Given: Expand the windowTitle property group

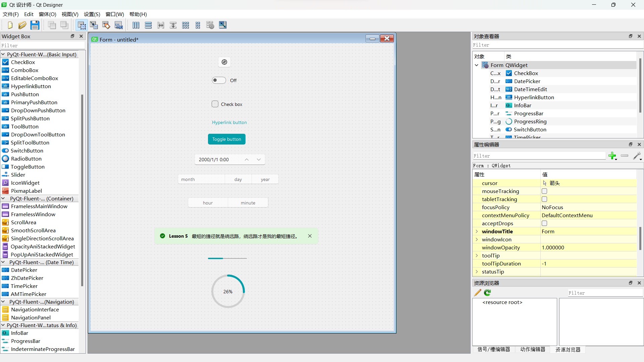Looking at the screenshot, I should pos(477,231).
